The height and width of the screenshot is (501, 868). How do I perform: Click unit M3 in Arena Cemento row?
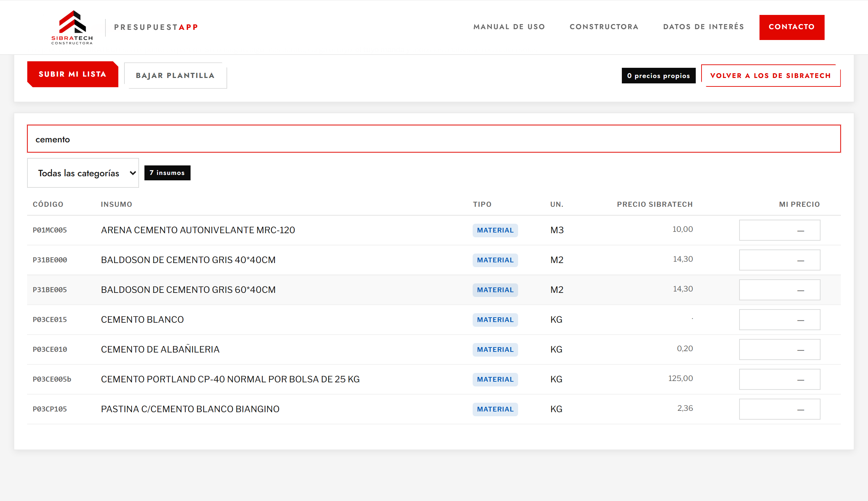point(557,230)
